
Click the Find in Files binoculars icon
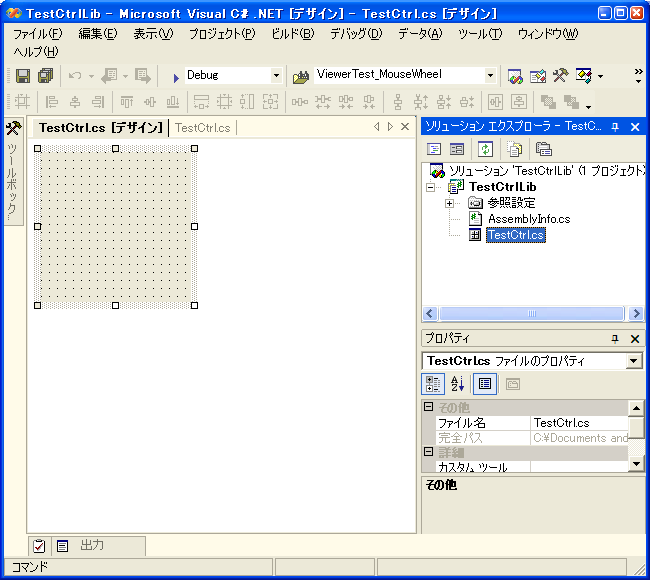click(301, 77)
